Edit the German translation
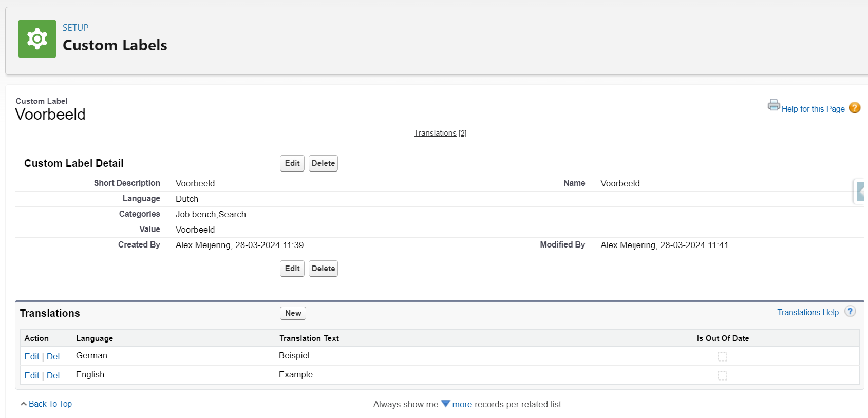The height and width of the screenshot is (418, 868). (32, 356)
